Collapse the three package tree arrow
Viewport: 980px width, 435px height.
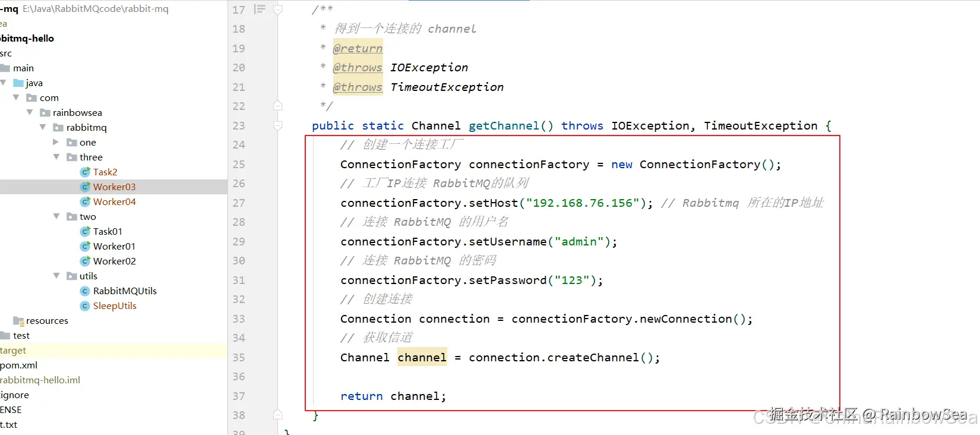click(56, 156)
